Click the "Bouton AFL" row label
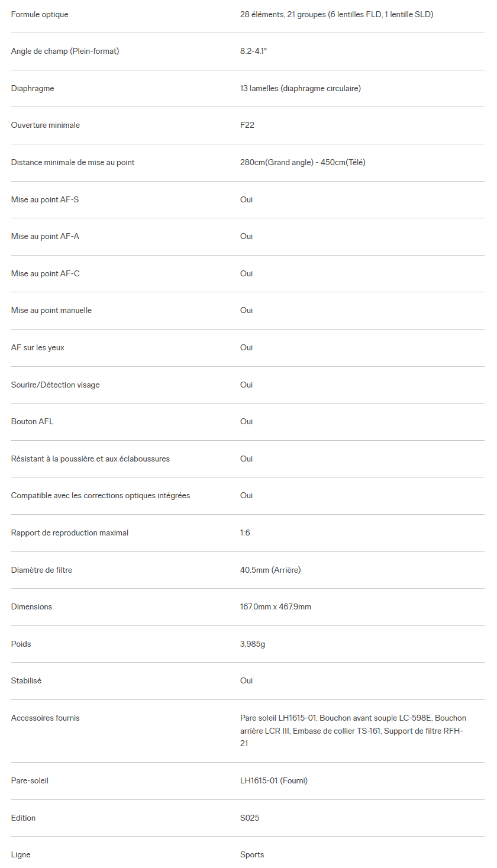The image size is (497, 868). (x=33, y=421)
